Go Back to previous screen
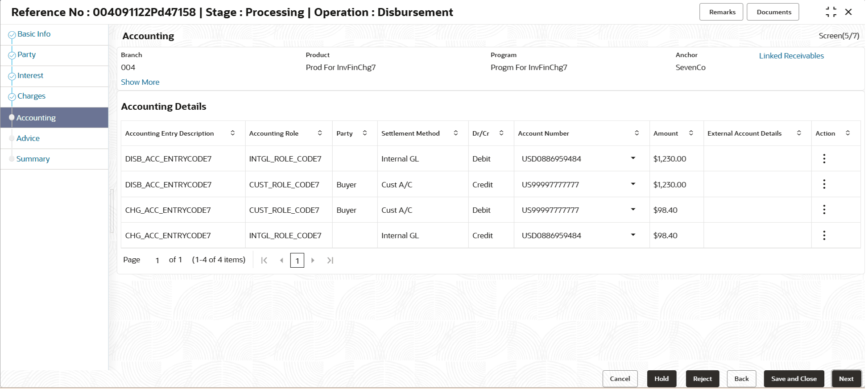The width and height of the screenshot is (868, 389). (x=741, y=379)
